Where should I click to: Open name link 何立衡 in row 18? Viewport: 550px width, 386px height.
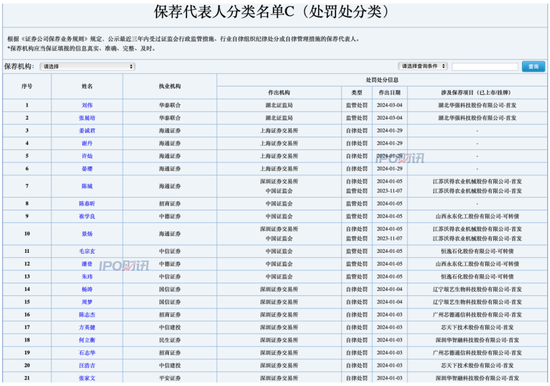tap(87, 340)
